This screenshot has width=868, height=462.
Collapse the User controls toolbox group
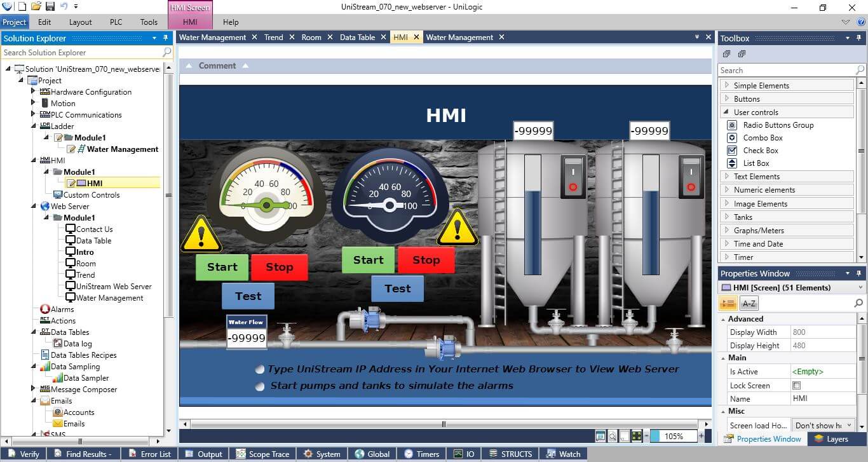click(x=727, y=112)
